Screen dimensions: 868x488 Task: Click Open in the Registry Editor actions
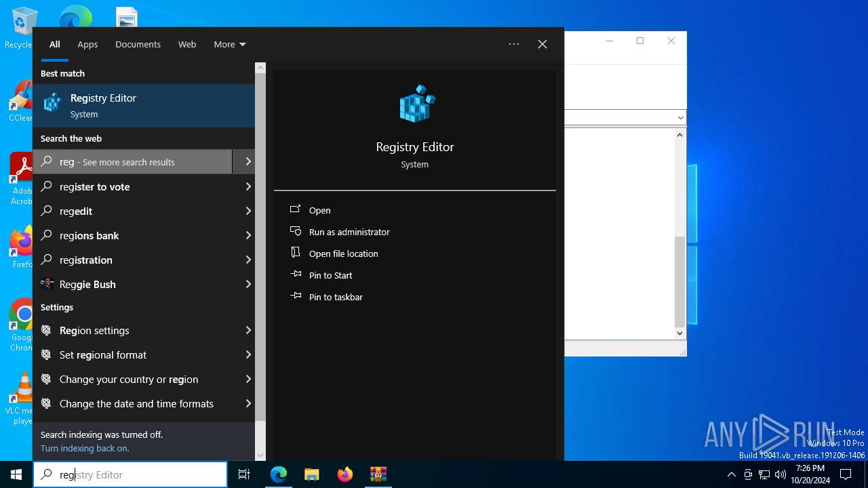tap(320, 210)
